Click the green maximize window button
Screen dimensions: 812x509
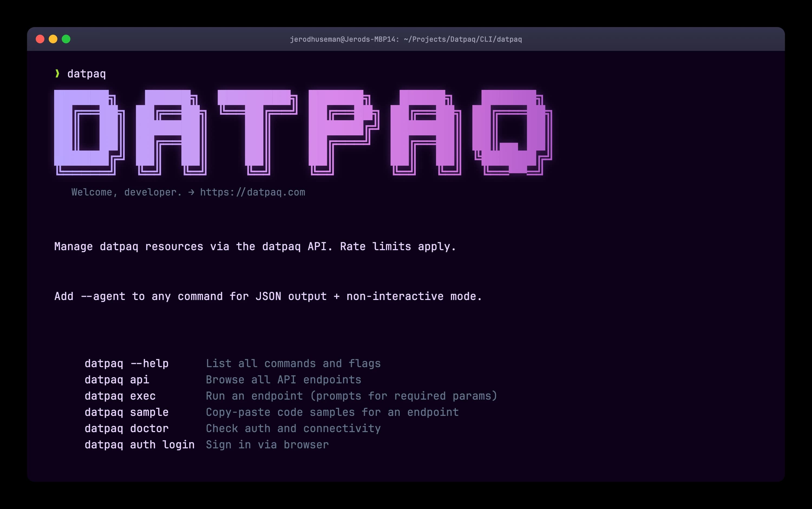click(66, 39)
